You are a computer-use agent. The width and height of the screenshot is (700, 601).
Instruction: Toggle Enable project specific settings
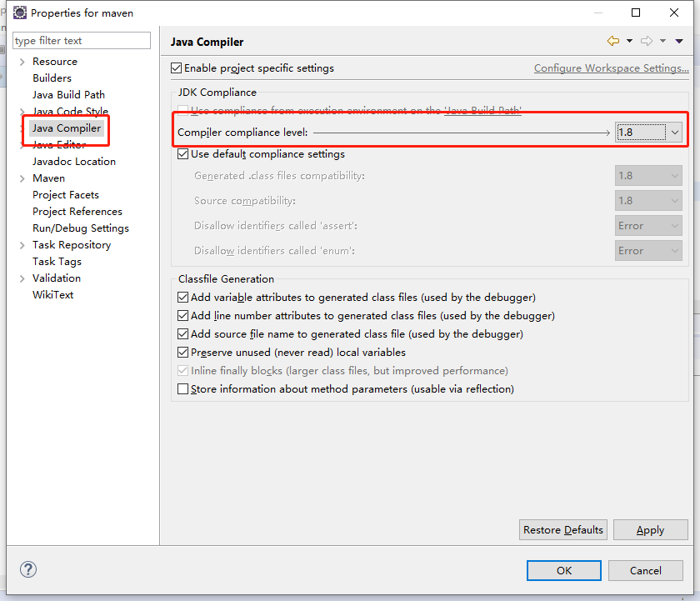click(177, 68)
